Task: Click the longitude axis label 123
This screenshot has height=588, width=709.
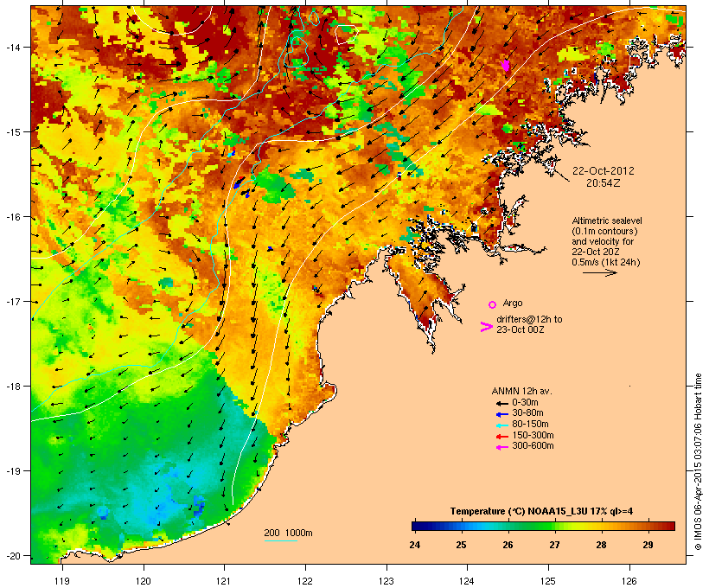Action: pyautogui.click(x=386, y=581)
